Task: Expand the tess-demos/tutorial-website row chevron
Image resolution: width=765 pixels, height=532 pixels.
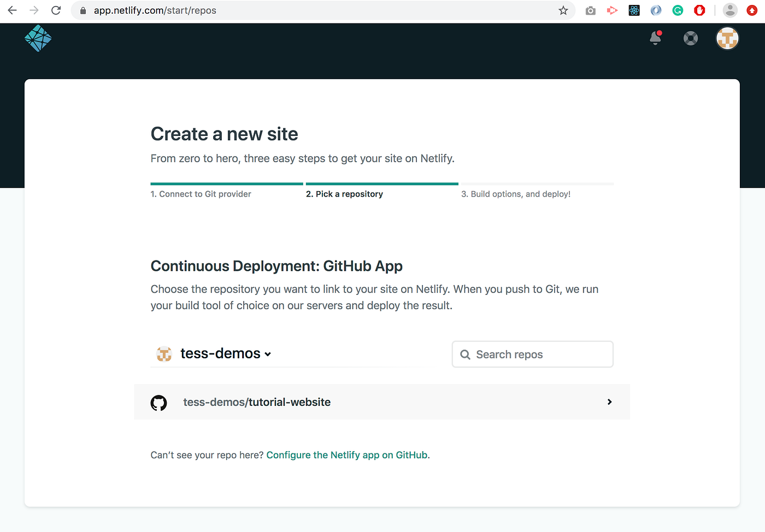Action: (609, 402)
